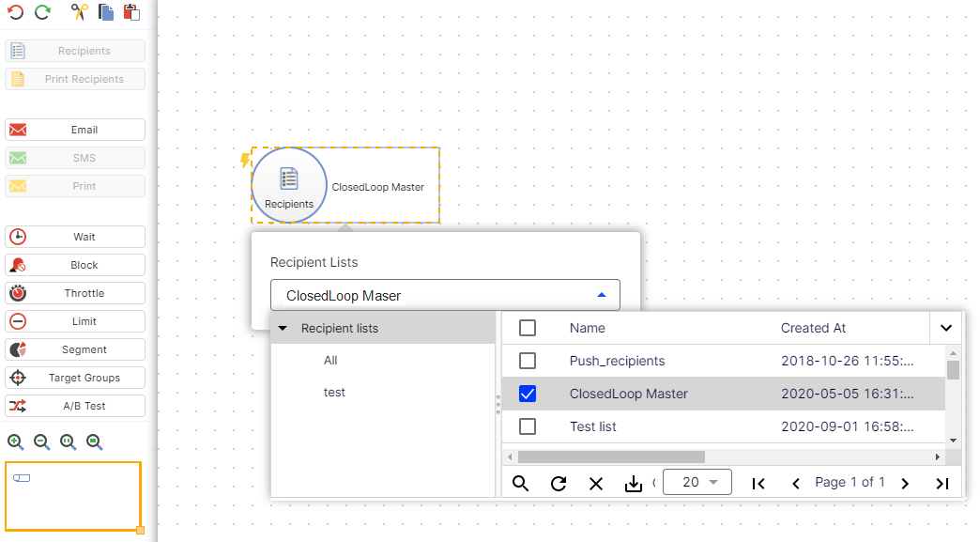Check the Push_recipients row checkbox
Screen dimensions: 980x542
click(x=528, y=361)
